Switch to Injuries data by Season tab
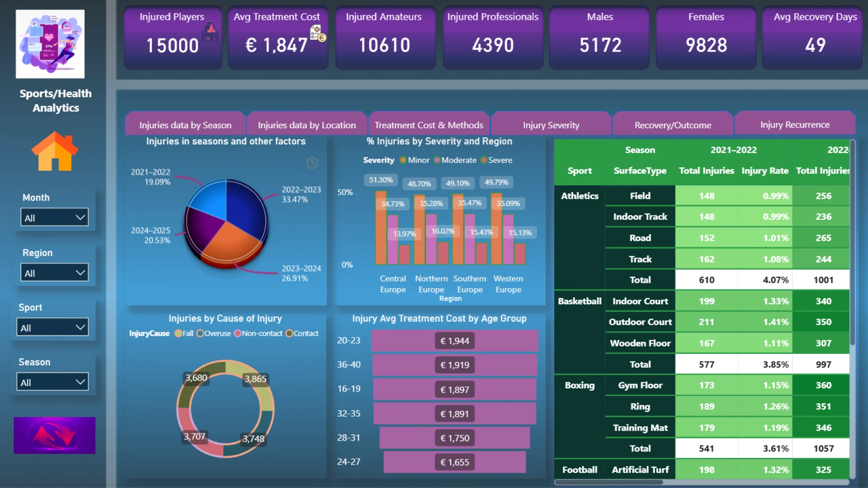The height and width of the screenshot is (488, 868). click(x=185, y=125)
